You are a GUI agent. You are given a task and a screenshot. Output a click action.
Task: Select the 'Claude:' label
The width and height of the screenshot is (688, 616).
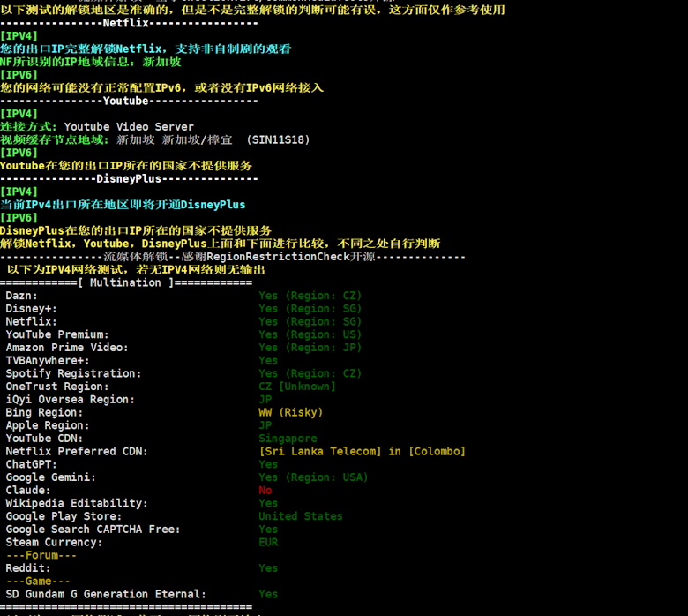[27, 491]
